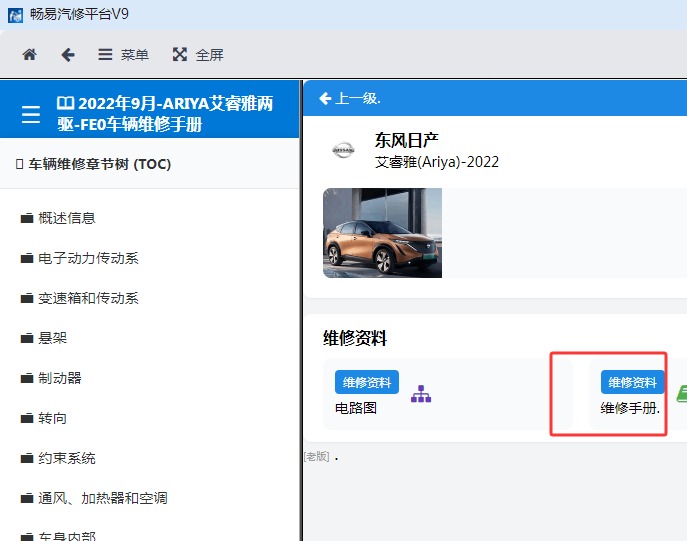Screen dimensions: 687x541
Task: Click folder icon beside 概述信息
Action: pyautogui.click(x=27, y=218)
